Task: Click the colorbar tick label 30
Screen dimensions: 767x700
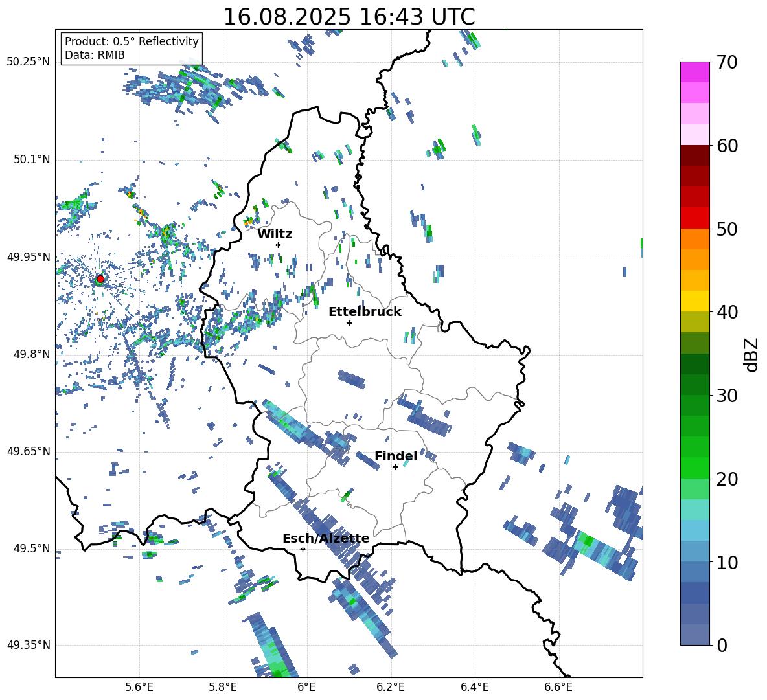Action: [726, 396]
